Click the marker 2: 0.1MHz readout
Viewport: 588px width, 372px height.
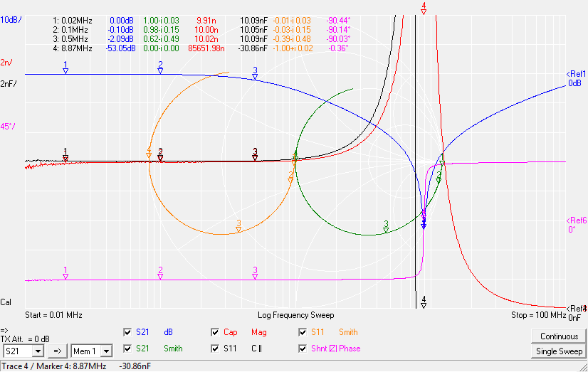click(70, 30)
